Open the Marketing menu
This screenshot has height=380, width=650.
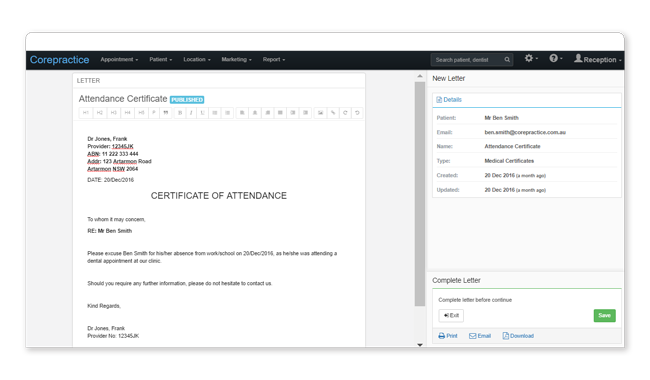click(236, 60)
